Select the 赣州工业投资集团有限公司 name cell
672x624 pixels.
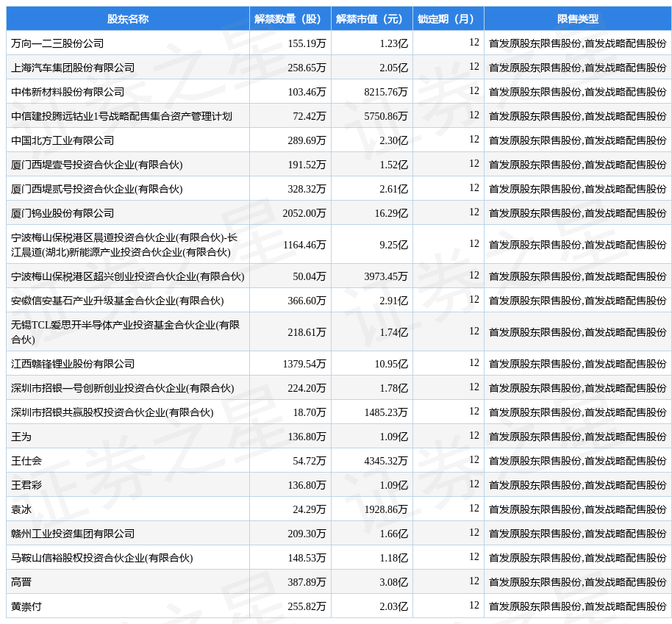point(73,534)
